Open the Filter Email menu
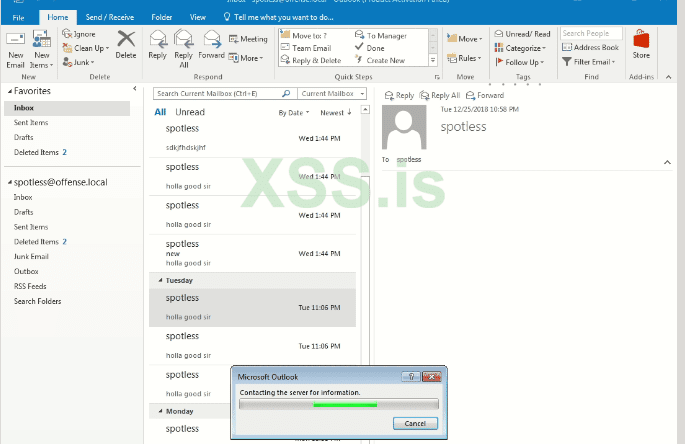 588,62
